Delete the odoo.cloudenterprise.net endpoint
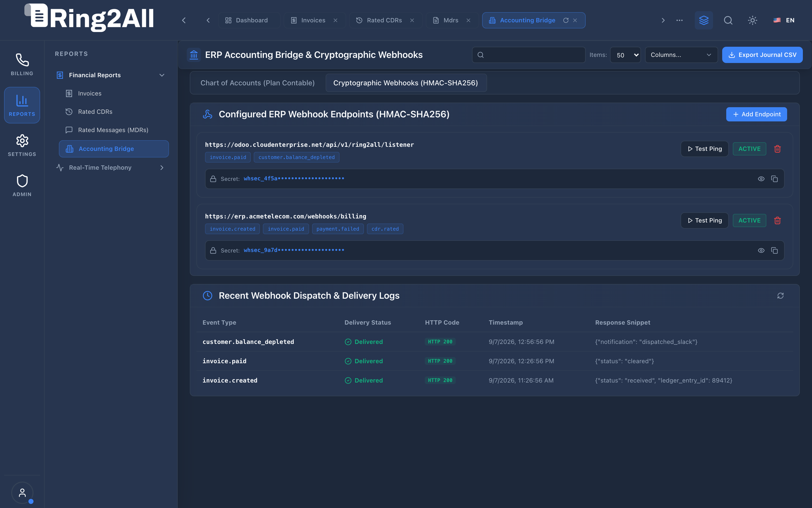This screenshot has height=508, width=812. (777, 149)
